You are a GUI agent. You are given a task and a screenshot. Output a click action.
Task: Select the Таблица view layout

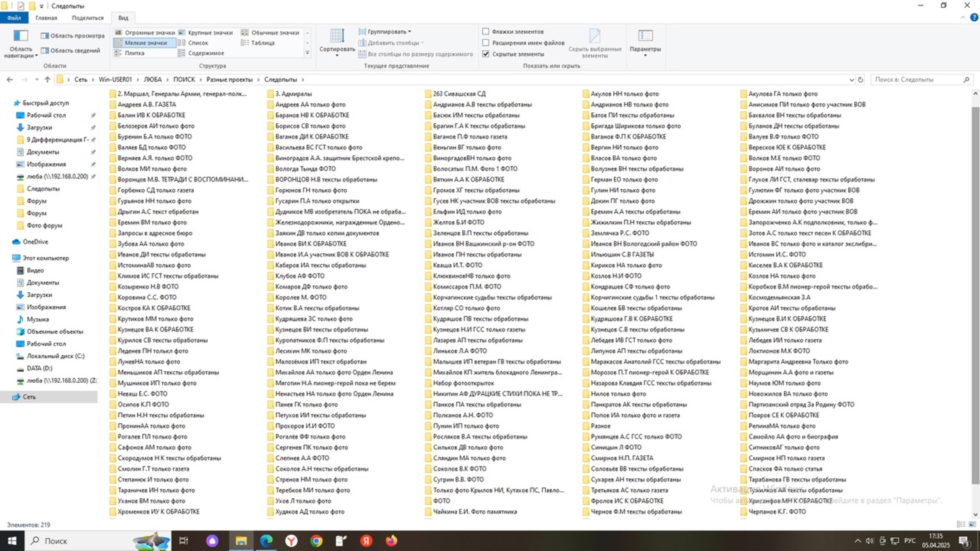tap(262, 43)
